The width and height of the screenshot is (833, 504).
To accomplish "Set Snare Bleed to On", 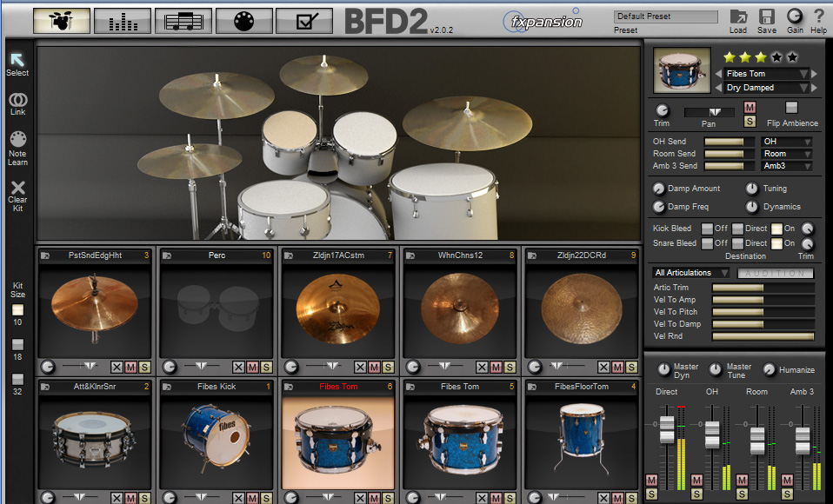I will 776,243.
